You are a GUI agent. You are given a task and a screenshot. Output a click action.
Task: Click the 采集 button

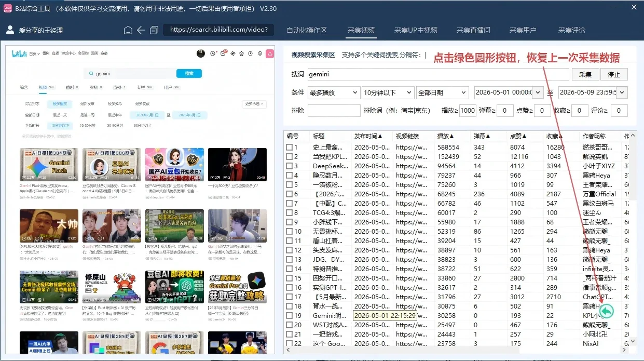(x=585, y=74)
